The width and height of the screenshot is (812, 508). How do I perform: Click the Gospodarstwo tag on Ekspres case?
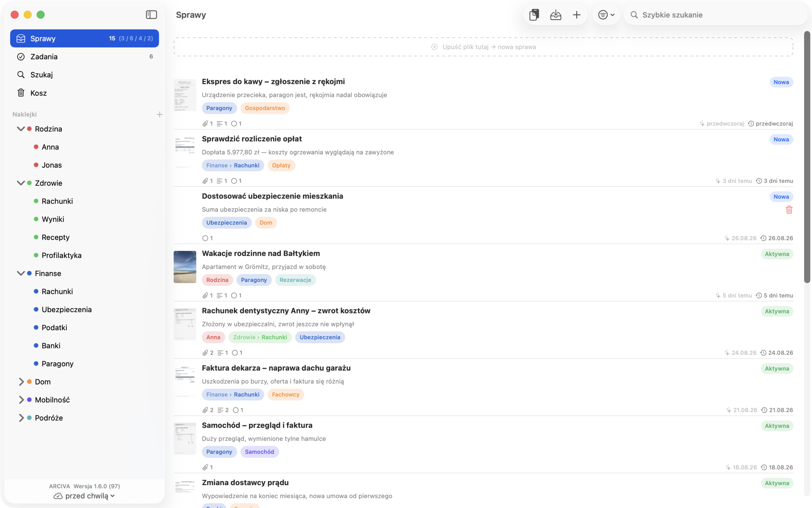tap(265, 108)
